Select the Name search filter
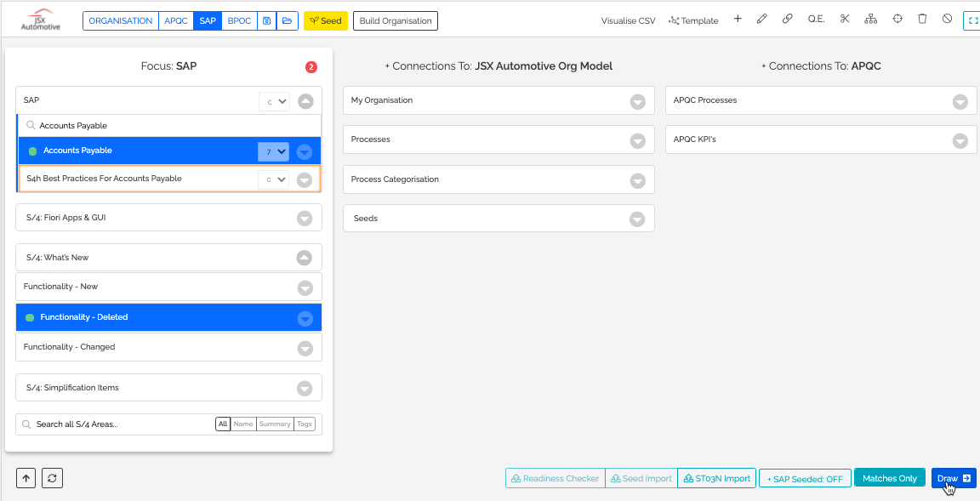The image size is (980, 501). (x=243, y=424)
